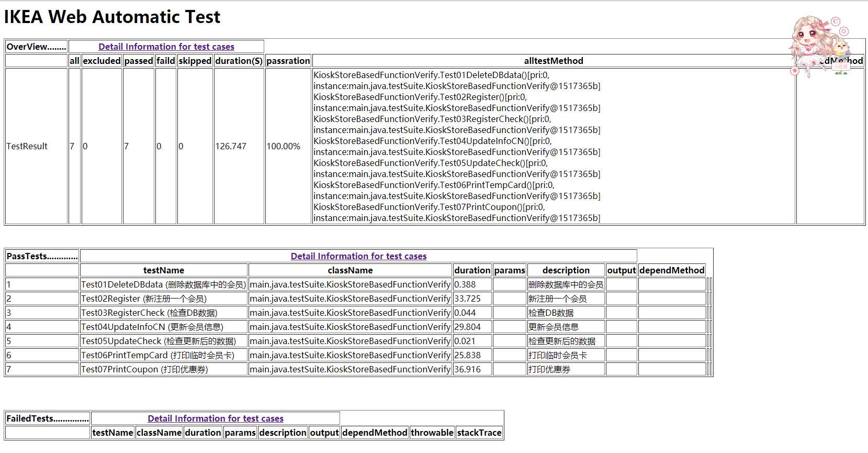Click the 'TestResult' row label
Screen dimensions: 868x453
tap(27, 146)
